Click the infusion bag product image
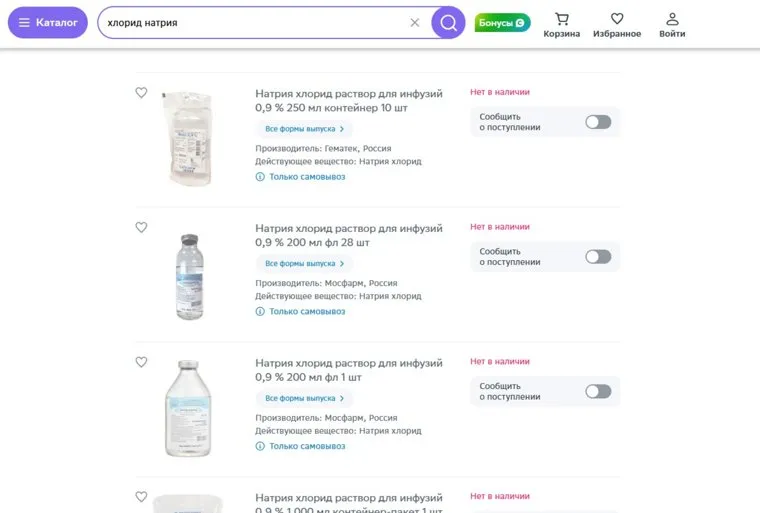 click(x=188, y=138)
